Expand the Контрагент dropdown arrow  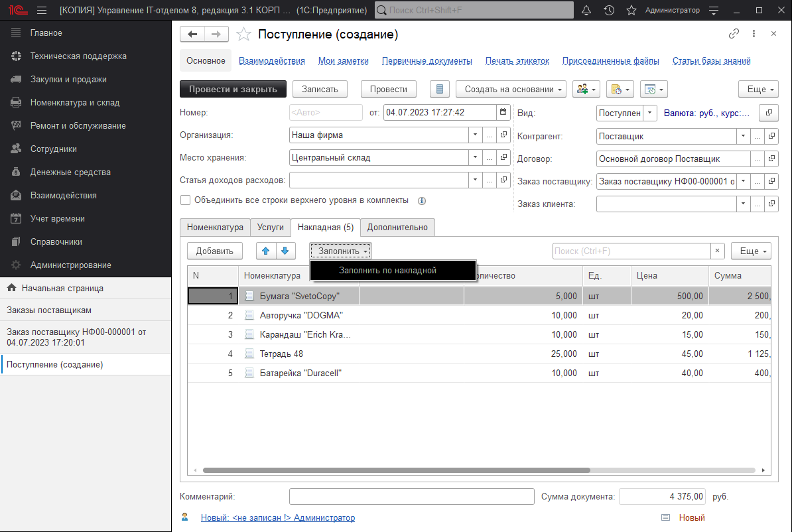click(x=743, y=136)
